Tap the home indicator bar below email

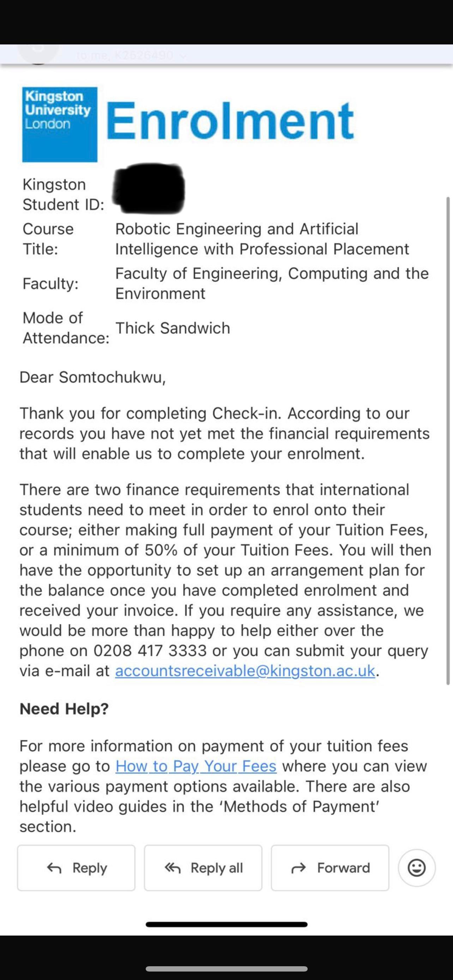(226, 925)
